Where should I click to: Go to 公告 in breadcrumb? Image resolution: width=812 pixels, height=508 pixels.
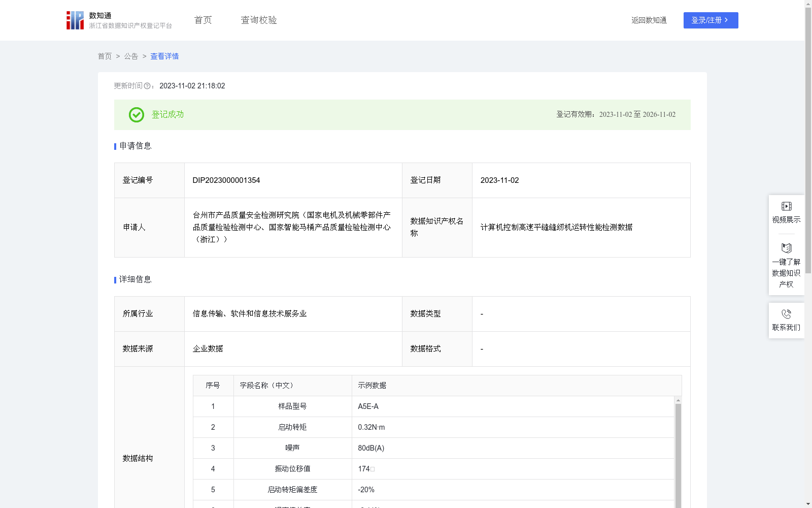coord(131,56)
